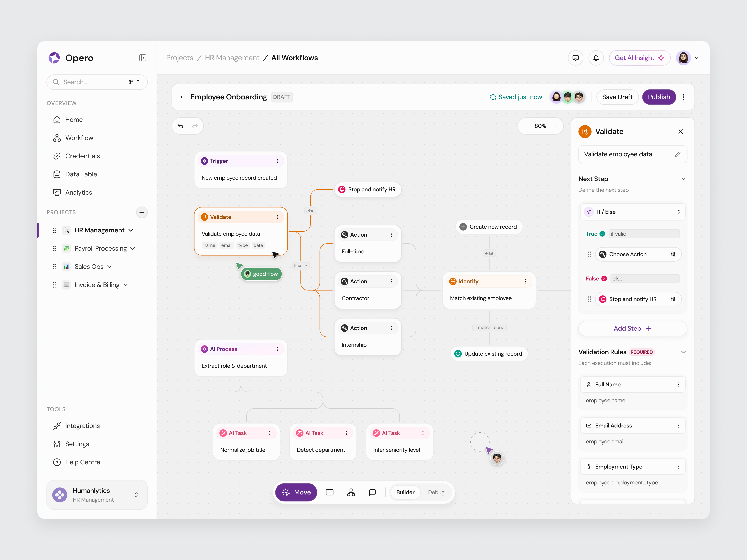
Task: Open HR Management from the breadcrumb
Action: [x=232, y=58]
